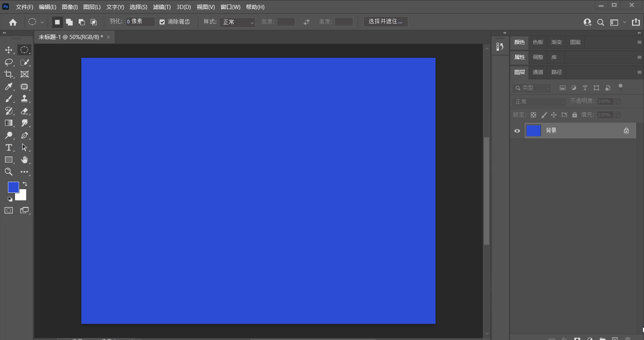Open the layer 类型 filter dropdown
This screenshot has width=644, height=340.
tap(532, 88)
